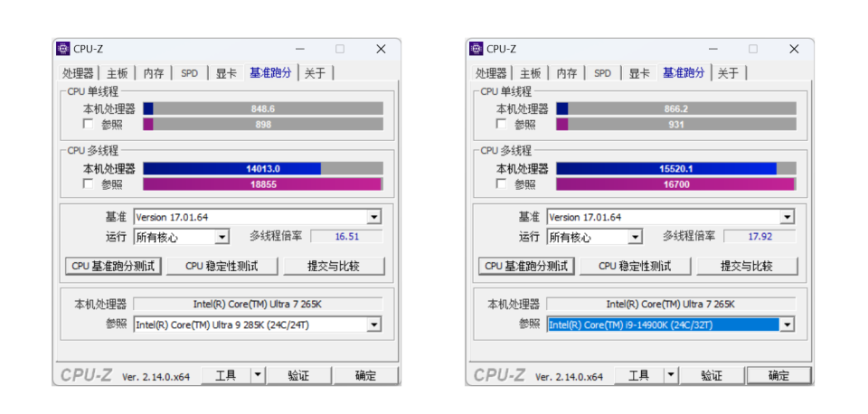Click 提交与比较 button in right window

tap(747, 267)
